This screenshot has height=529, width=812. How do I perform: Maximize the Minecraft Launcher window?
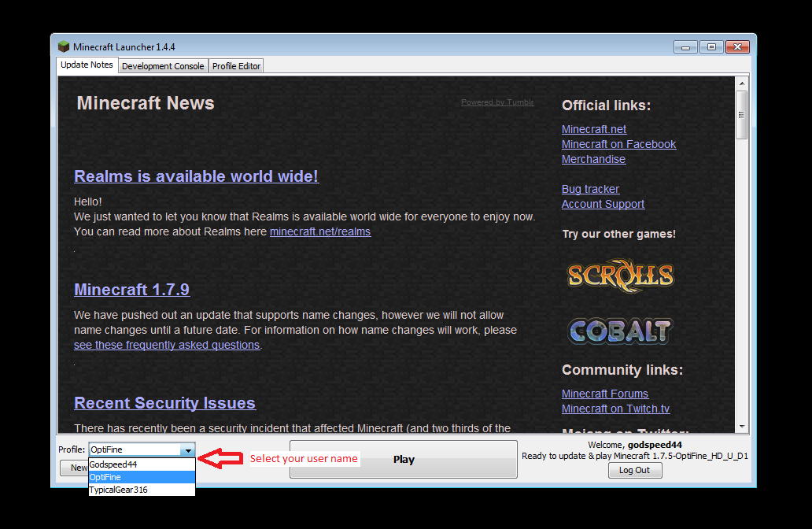(x=711, y=47)
